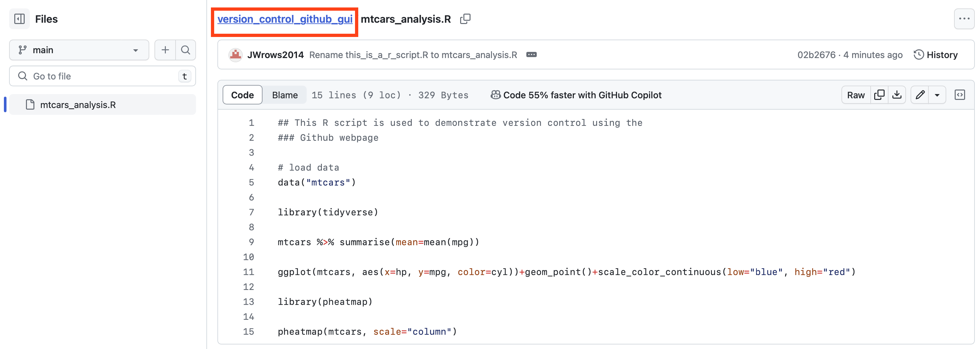Collapse the file tree side panel
Viewport: 980px width, 349px height.
click(19, 18)
